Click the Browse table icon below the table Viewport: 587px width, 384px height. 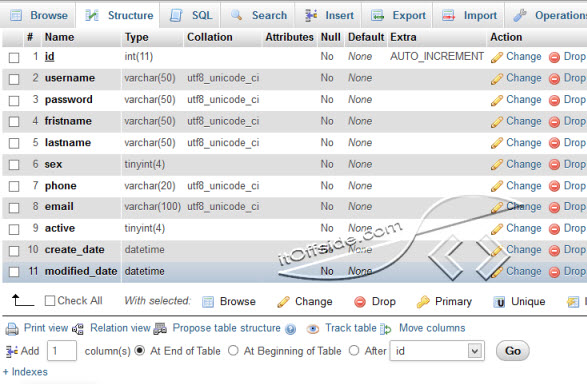208,302
